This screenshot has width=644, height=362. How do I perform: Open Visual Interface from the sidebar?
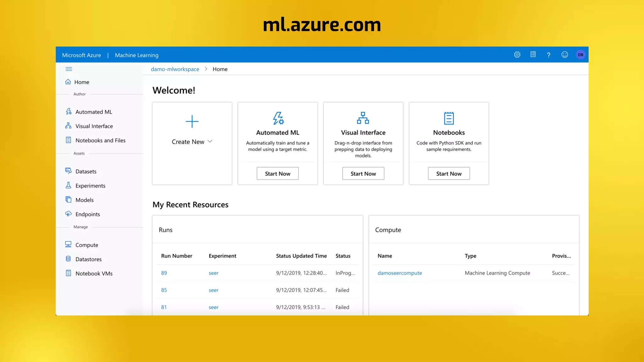pyautogui.click(x=94, y=126)
